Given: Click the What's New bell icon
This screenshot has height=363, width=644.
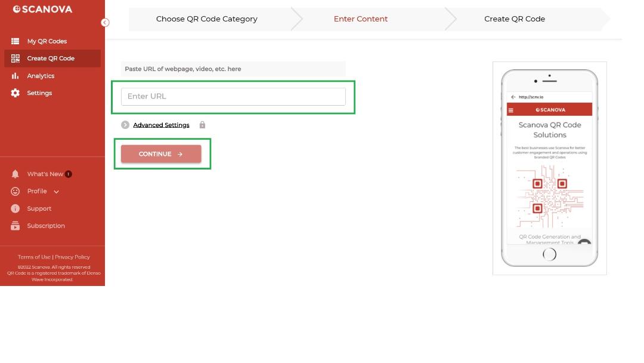Looking at the screenshot, I should point(15,174).
